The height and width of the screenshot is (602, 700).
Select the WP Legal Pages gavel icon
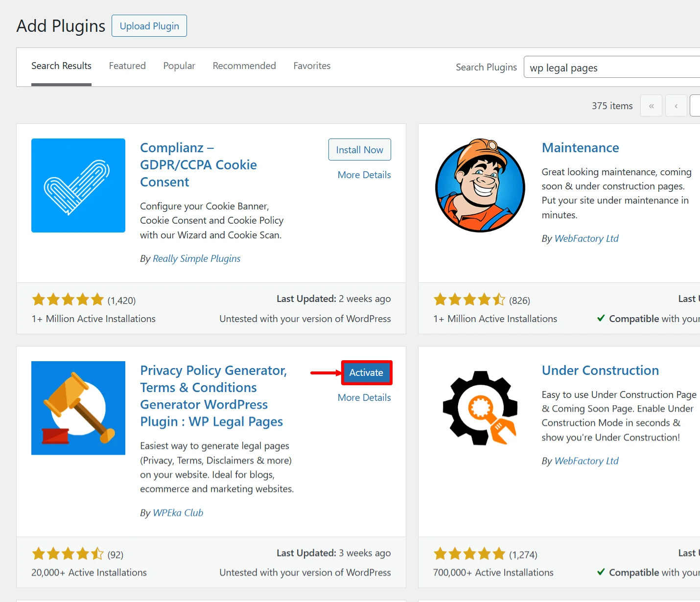click(78, 408)
